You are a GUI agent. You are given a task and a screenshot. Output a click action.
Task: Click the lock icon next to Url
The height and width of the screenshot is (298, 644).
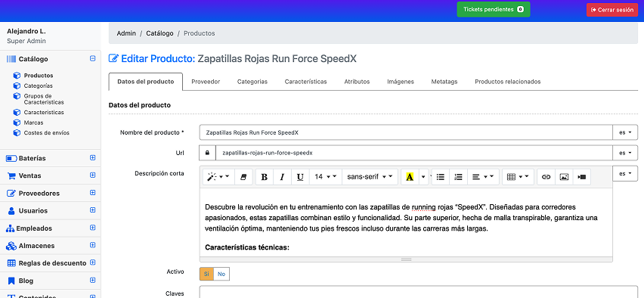tap(207, 153)
